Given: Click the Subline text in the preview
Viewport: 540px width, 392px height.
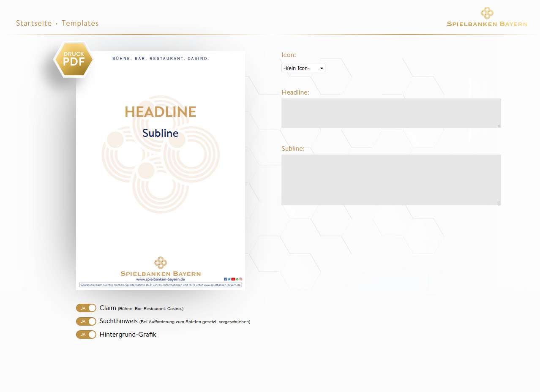Looking at the screenshot, I should (x=161, y=133).
